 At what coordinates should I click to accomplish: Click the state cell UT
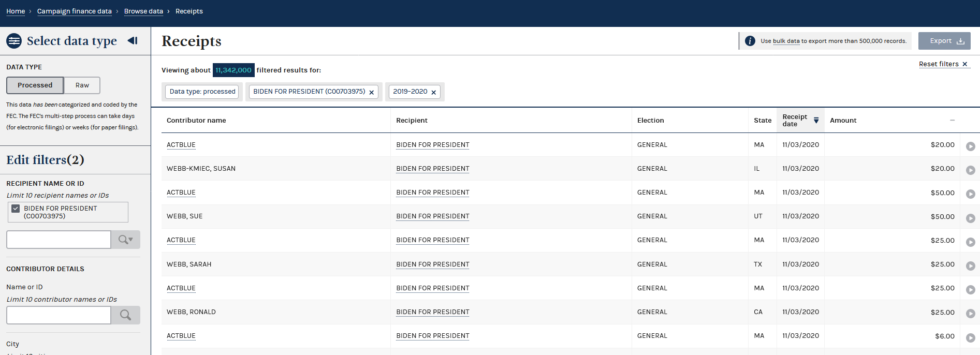coord(758,216)
